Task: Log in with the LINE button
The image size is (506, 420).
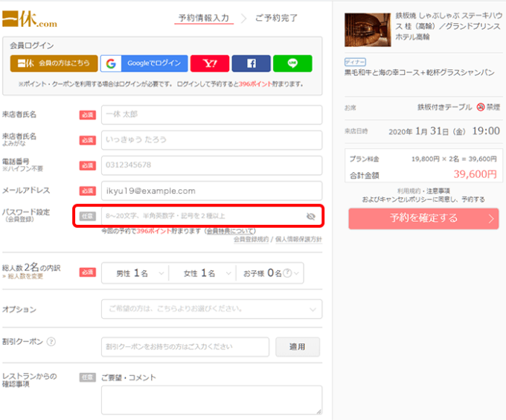Action: pos(292,63)
